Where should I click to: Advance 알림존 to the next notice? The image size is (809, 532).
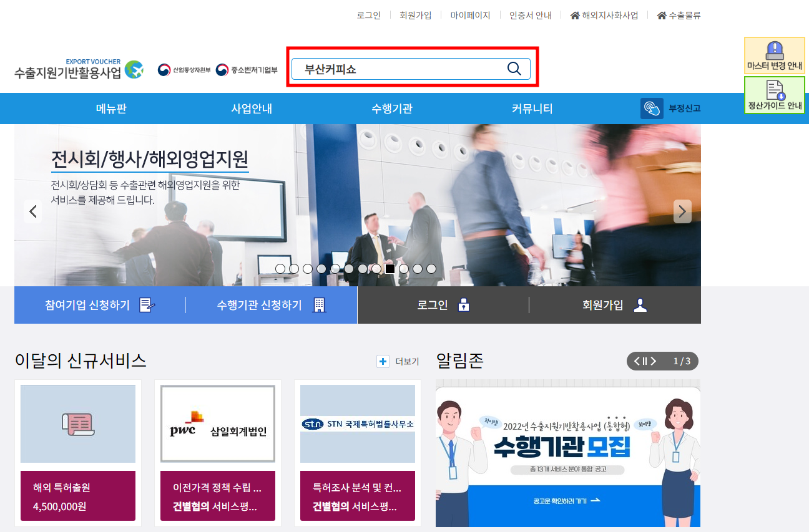pos(654,361)
